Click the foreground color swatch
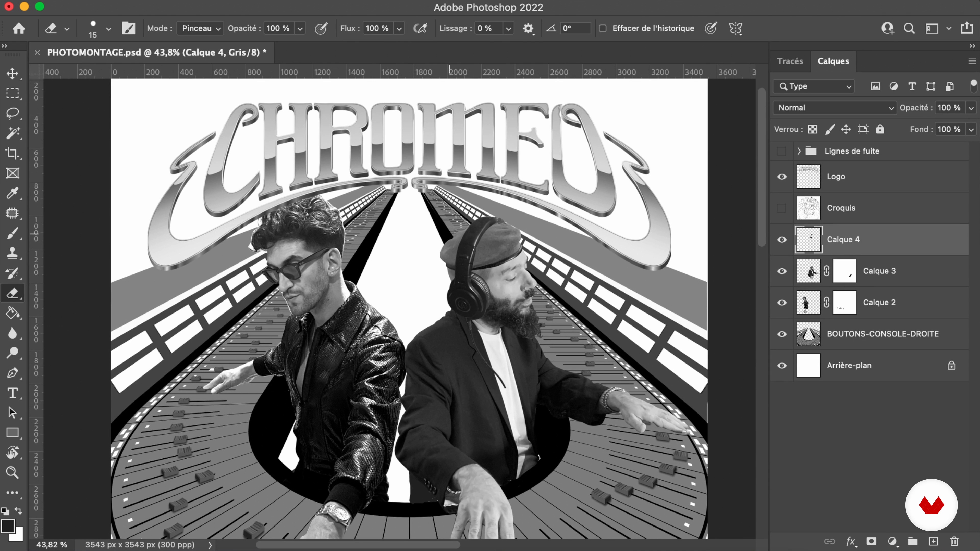Viewport: 980px width, 551px height. (x=8, y=526)
